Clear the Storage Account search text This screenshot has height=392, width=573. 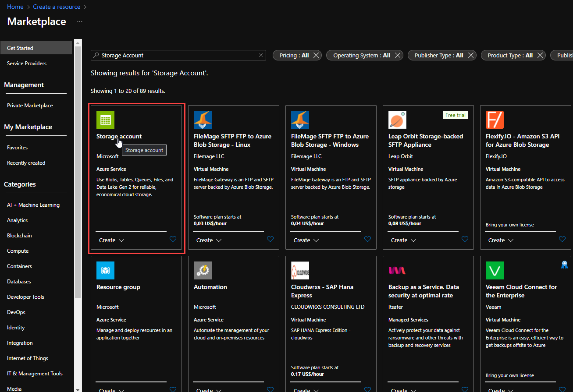click(x=261, y=55)
